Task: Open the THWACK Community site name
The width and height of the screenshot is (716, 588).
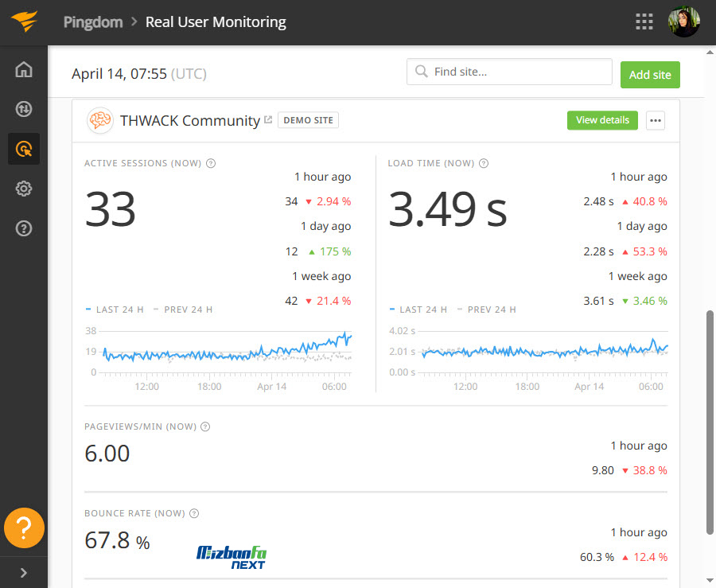Action: 190,120
